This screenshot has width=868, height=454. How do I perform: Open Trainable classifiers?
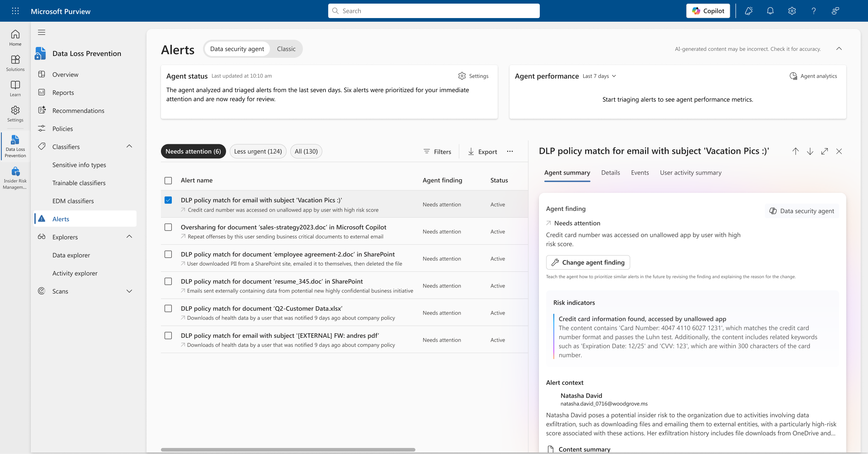pos(79,183)
